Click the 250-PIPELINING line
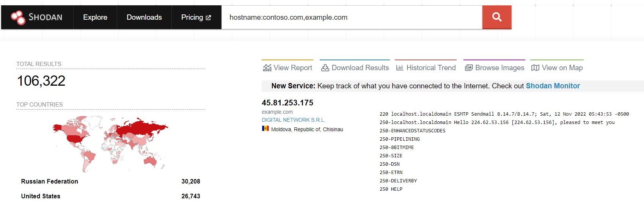The image size is (644, 204). point(400,139)
